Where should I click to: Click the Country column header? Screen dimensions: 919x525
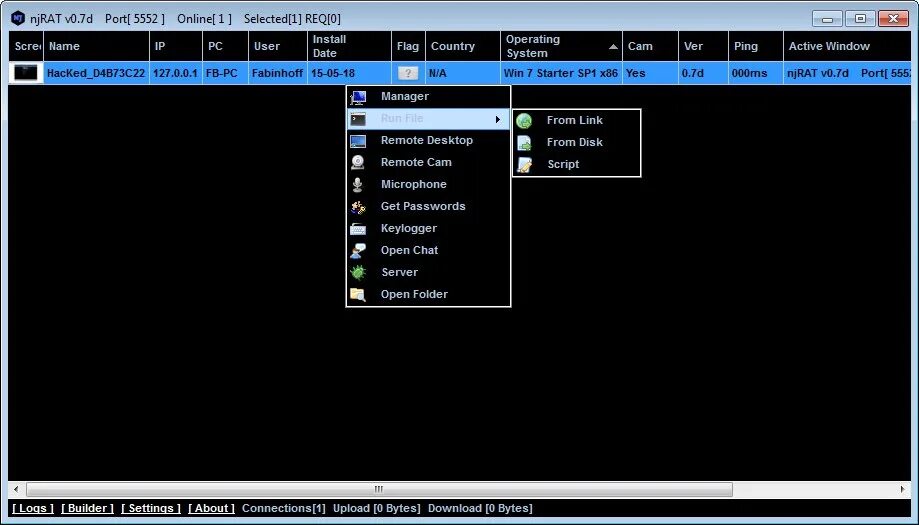[x=463, y=46]
